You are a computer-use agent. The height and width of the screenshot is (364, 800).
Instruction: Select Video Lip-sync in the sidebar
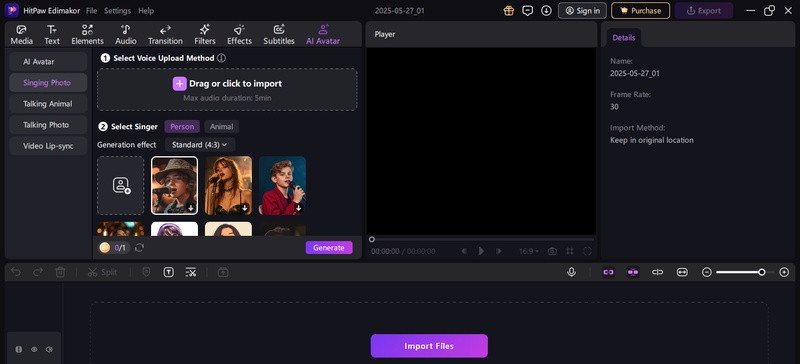pyautogui.click(x=48, y=145)
